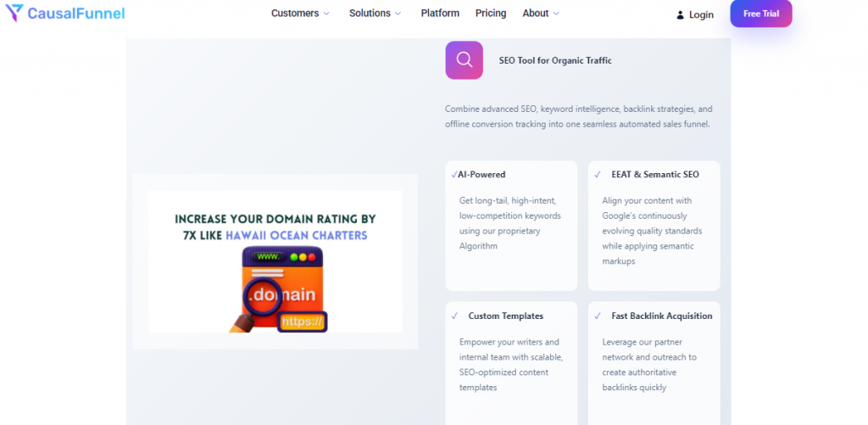Expand the Solutions dropdown chevron
Screen dimensions: 868x425
pyautogui.click(x=398, y=14)
